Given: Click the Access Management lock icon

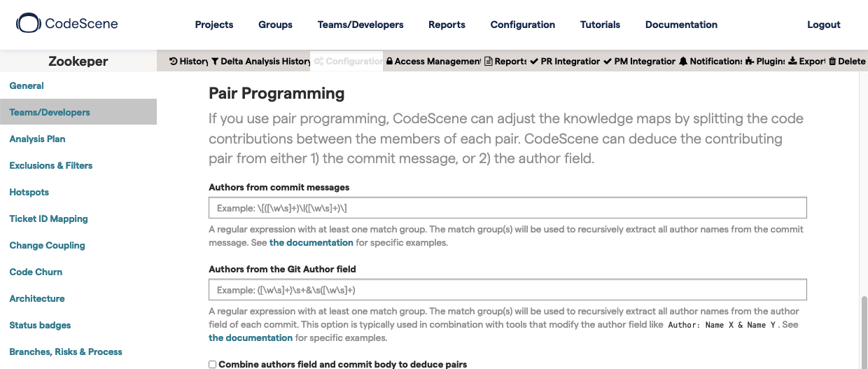Looking at the screenshot, I should (389, 62).
